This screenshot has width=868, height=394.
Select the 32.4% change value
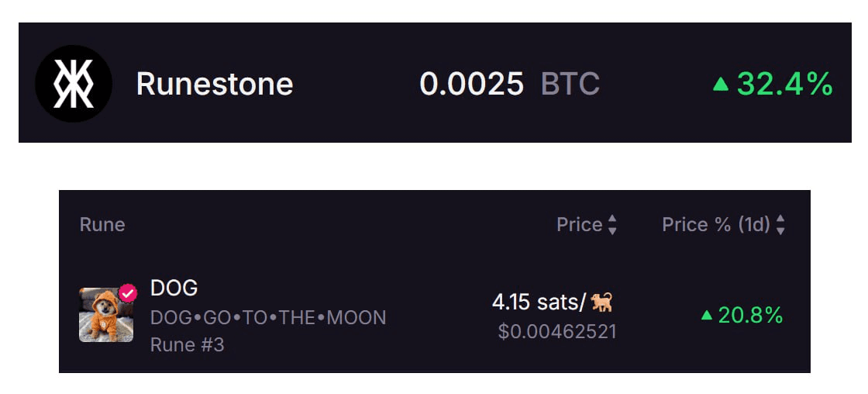[x=784, y=85]
